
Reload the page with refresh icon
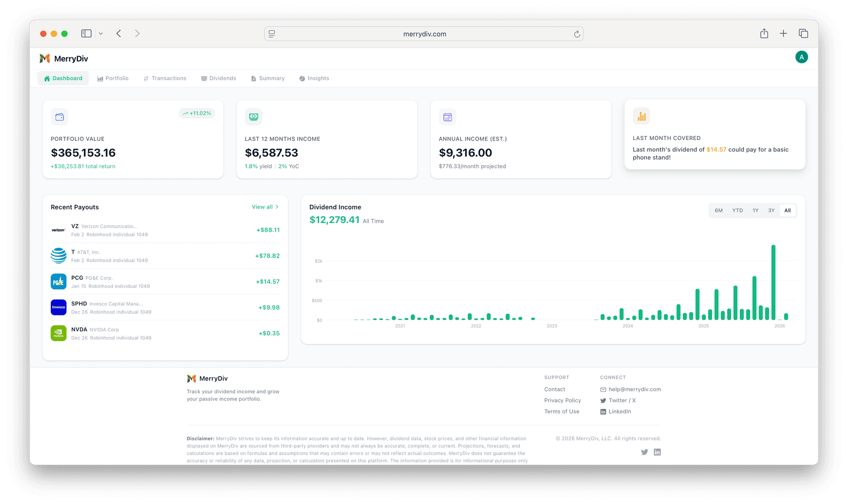point(577,34)
